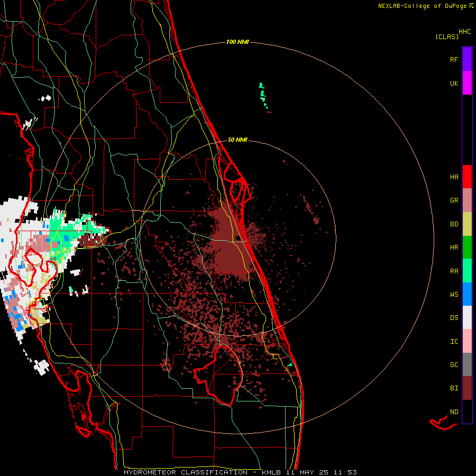The width and height of the screenshot is (476, 476).
Task: Click the GC gray legend swatch
Action: pyautogui.click(x=467, y=364)
